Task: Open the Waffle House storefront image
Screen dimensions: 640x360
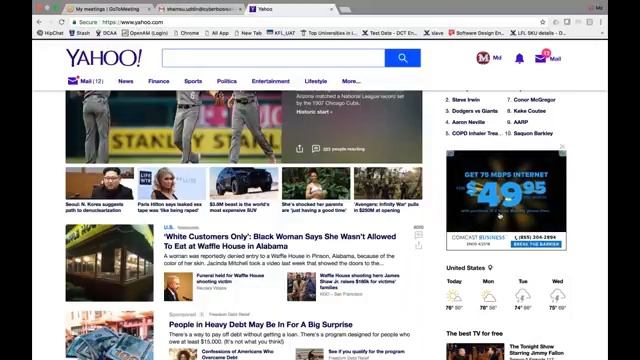Action: click(x=109, y=263)
